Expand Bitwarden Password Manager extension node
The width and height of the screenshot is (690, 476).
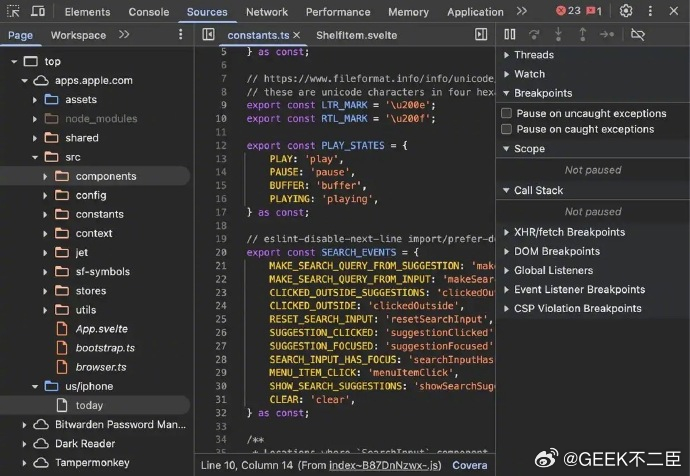click(x=24, y=425)
